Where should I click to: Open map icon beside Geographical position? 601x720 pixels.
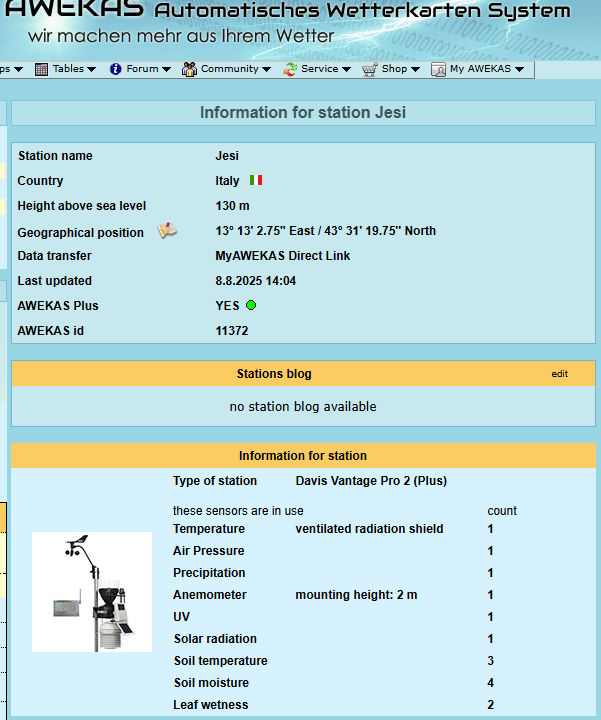coord(167,230)
